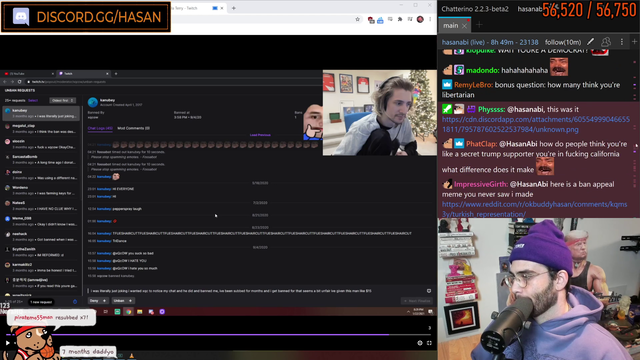
Task: Click the Deny button
Action: pyautogui.click(x=98, y=301)
